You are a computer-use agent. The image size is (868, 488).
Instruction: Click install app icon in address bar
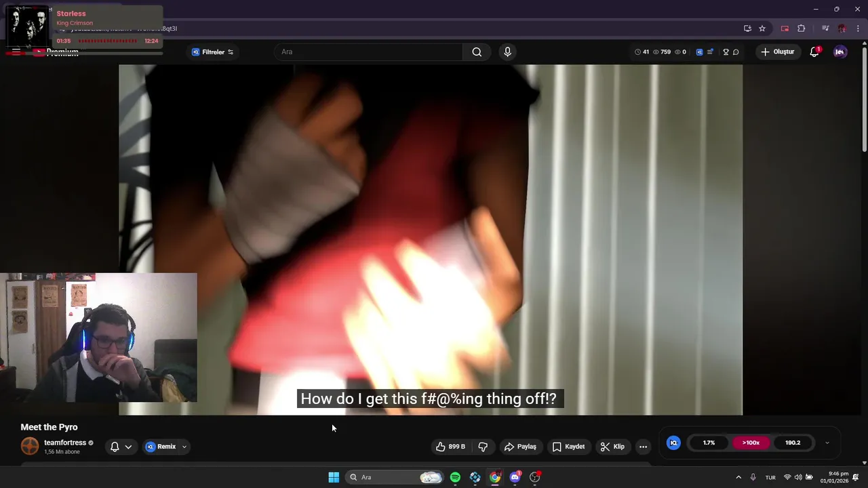click(747, 28)
